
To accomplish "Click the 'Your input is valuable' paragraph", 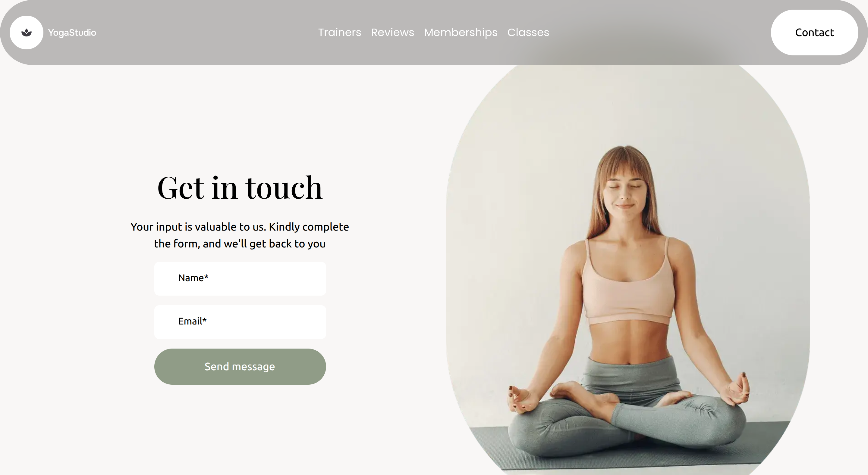I will coord(240,235).
